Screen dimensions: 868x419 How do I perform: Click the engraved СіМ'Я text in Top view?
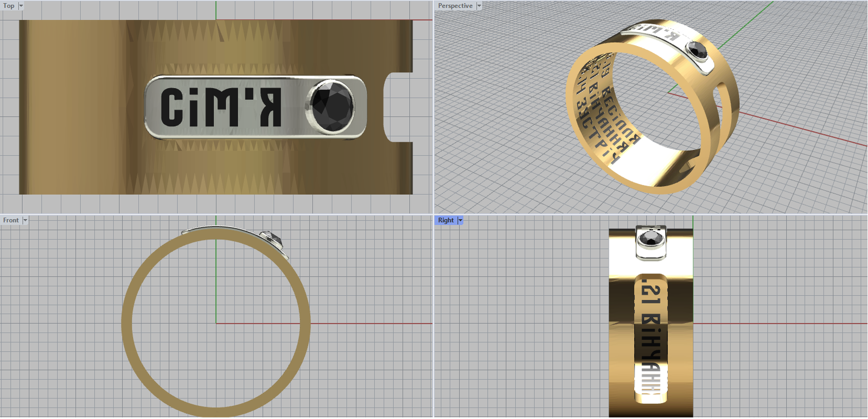pos(221,107)
